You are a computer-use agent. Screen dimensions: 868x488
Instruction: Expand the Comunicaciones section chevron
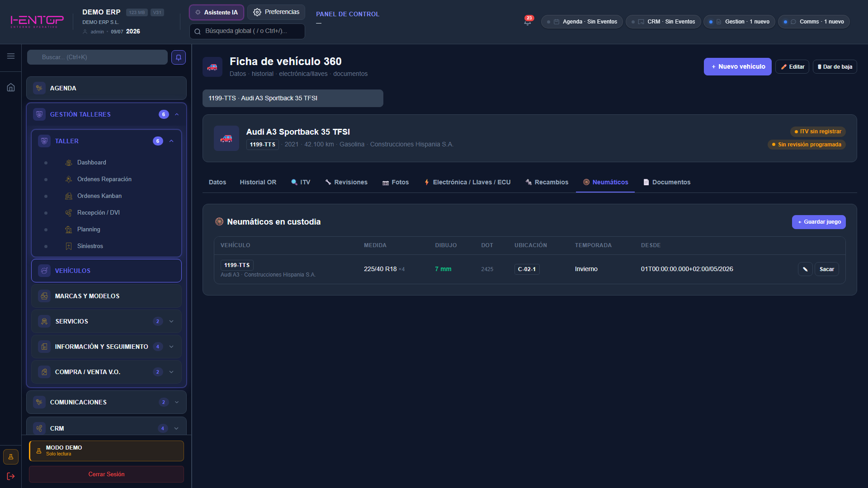(177, 402)
